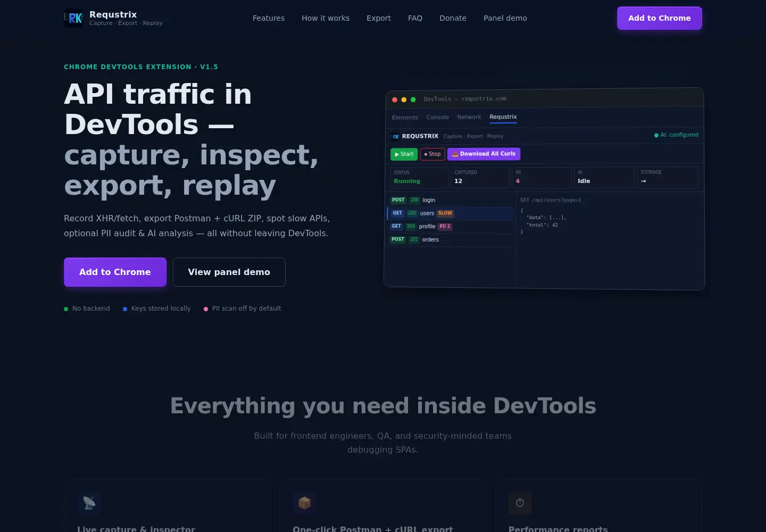The image size is (766, 532).
Task: Click the AI: configured status indicator
Action: (676, 135)
